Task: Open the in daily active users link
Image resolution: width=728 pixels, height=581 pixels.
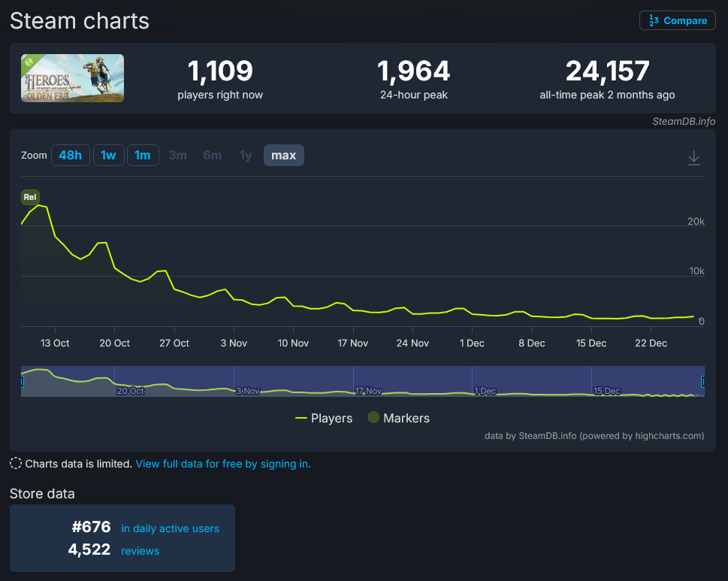Action: point(170,528)
